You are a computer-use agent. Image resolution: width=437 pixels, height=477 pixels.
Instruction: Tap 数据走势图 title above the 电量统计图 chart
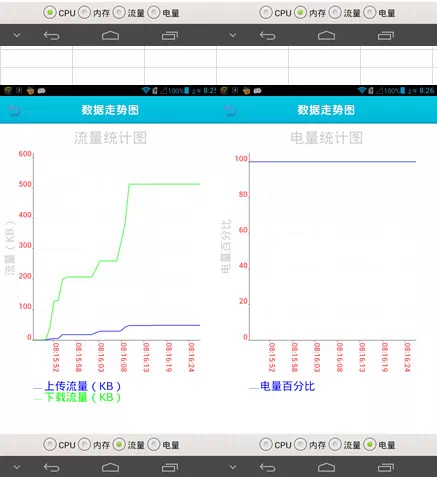[x=326, y=110]
